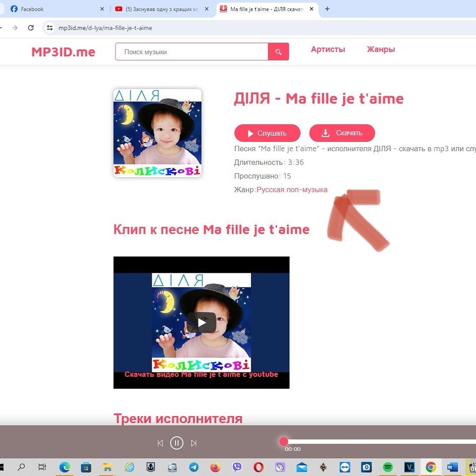Open a new browser tab
The image size is (476, 476).
pyautogui.click(x=327, y=9)
